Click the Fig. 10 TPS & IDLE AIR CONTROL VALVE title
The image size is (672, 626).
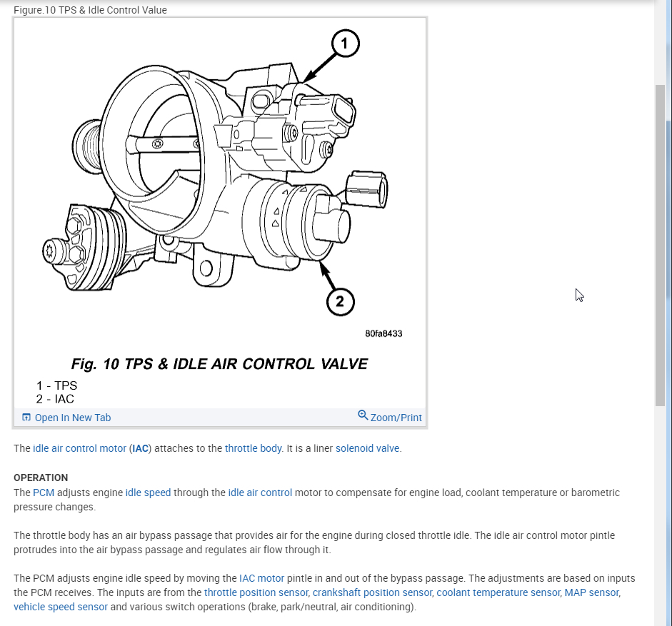point(219,364)
